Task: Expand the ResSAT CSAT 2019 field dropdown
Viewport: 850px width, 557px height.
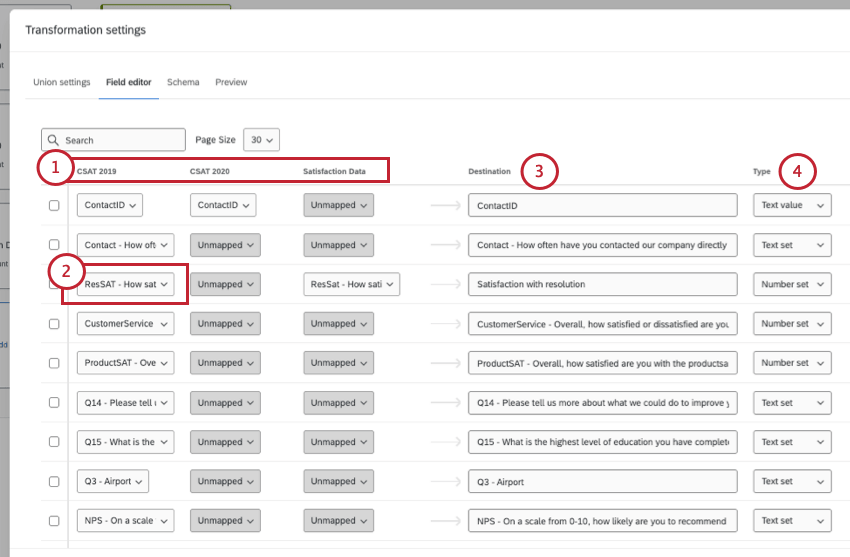Action: 125,285
